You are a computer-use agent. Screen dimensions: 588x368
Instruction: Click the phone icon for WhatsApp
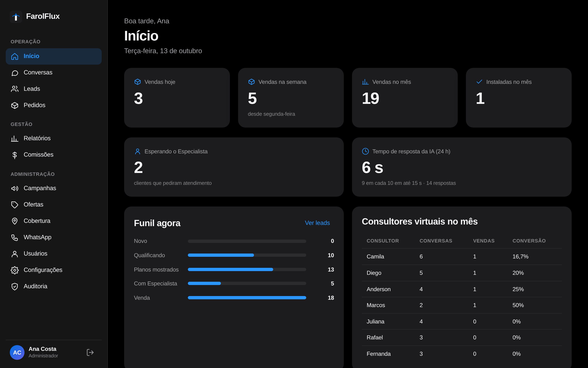[x=14, y=237]
